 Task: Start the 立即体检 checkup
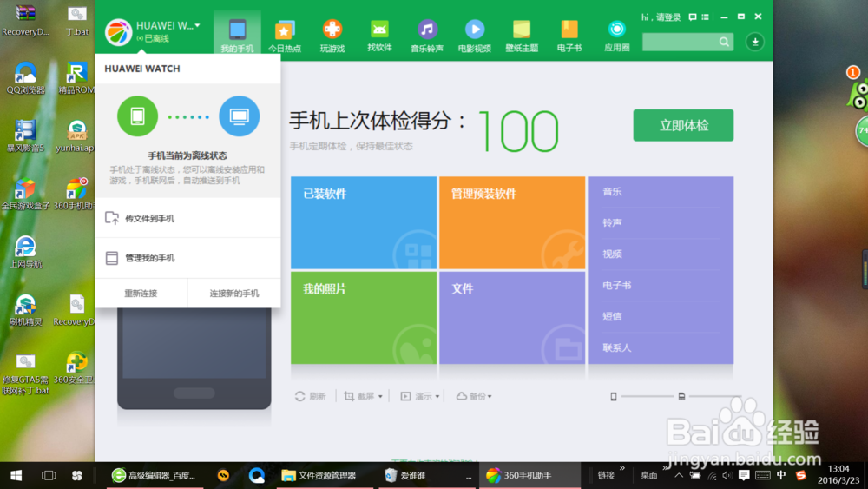tap(683, 125)
